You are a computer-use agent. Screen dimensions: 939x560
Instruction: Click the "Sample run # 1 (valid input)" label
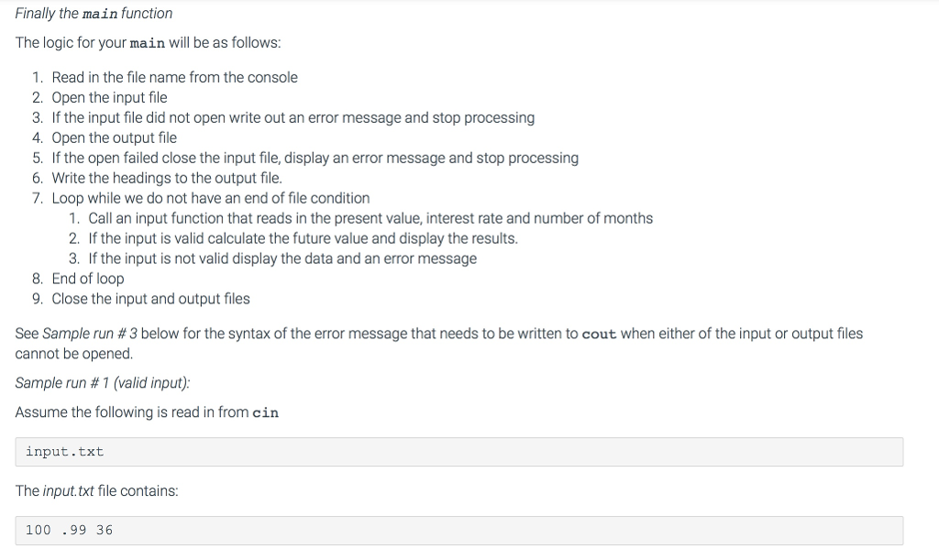(x=104, y=383)
